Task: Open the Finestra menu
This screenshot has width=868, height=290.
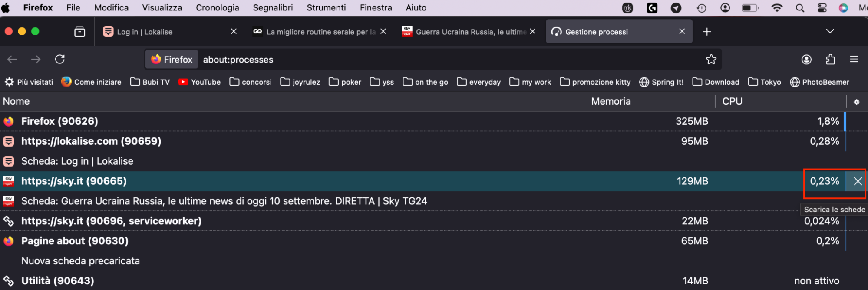Action: [x=376, y=7]
